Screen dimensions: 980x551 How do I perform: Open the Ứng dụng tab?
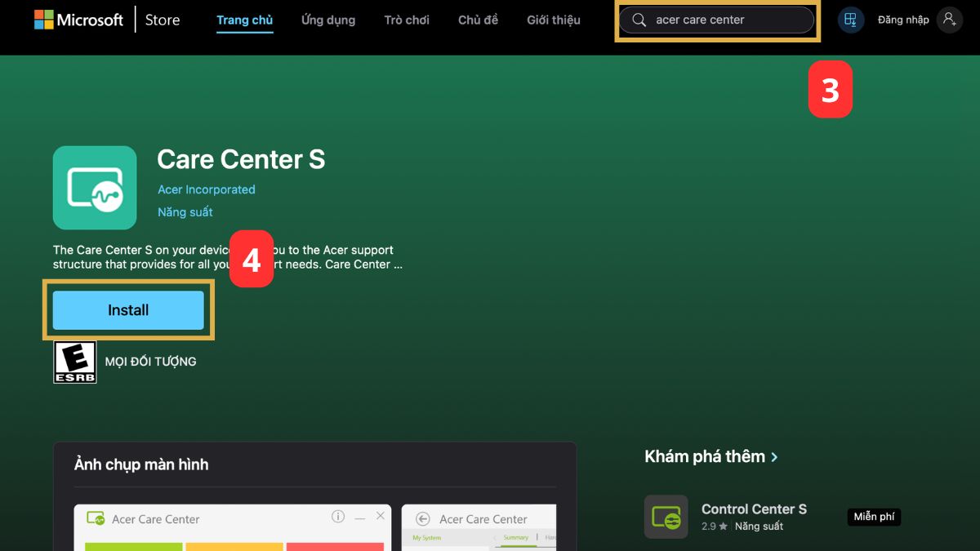[328, 20]
